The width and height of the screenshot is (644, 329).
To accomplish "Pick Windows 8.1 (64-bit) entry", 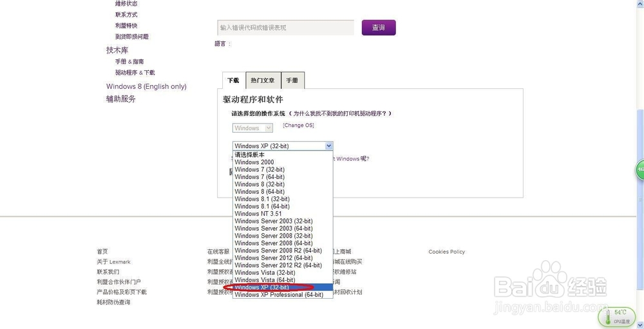I will point(283,206).
